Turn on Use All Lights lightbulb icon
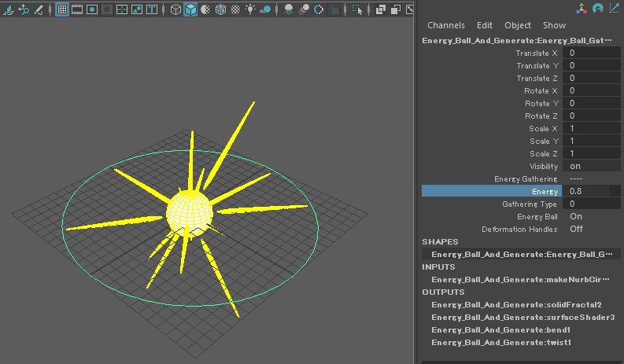 tap(251, 10)
